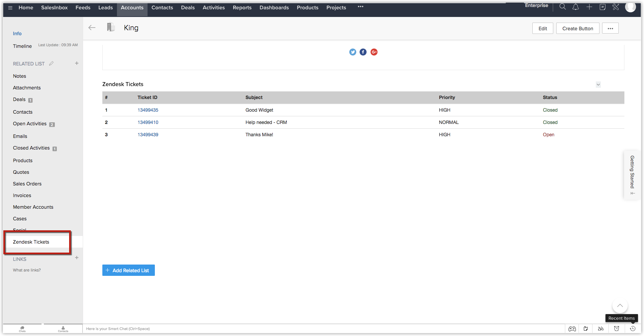Image resolution: width=644 pixels, height=336 pixels.
Task: Click the back arrow beside King
Action: [92, 28]
